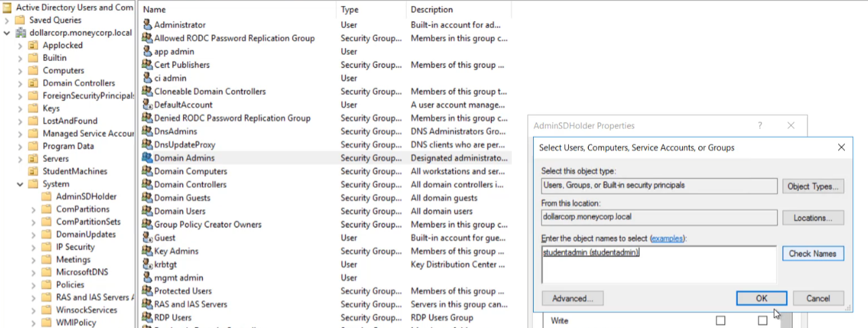868x328 pixels.
Task: Click the Domain Controllers OU icon in tree
Action: (33, 83)
